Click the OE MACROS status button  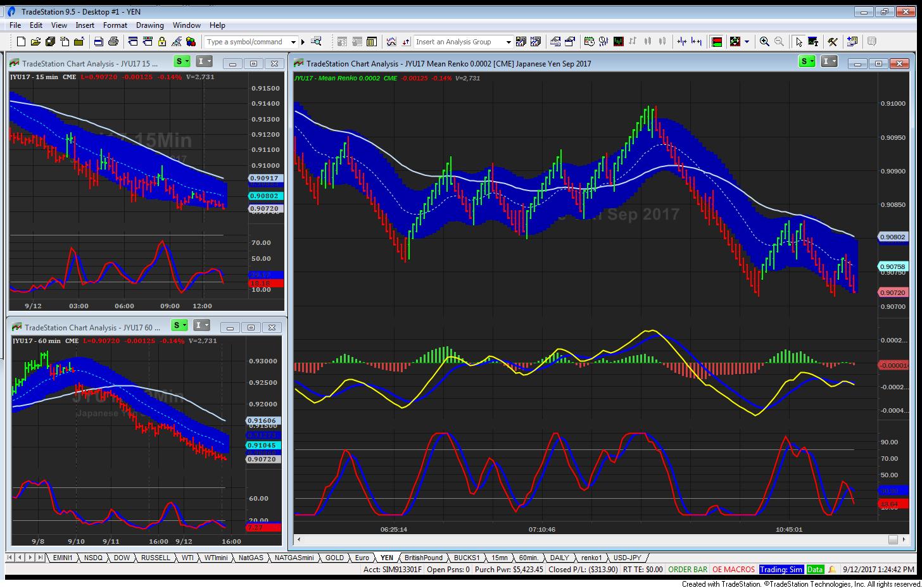coord(733,569)
